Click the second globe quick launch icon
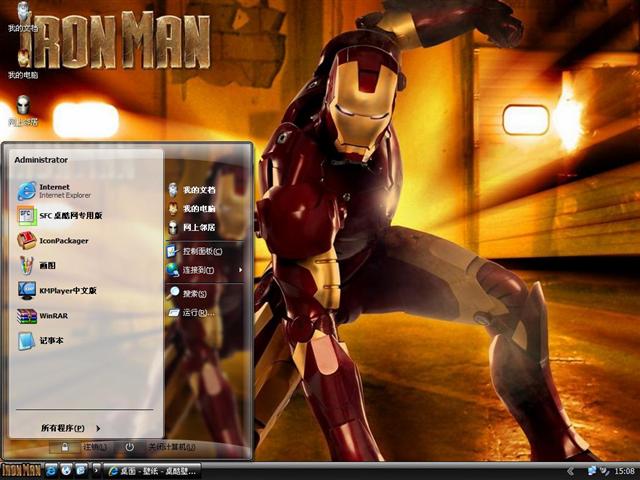This screenshot has width=640, height=480. click(66, 471)
